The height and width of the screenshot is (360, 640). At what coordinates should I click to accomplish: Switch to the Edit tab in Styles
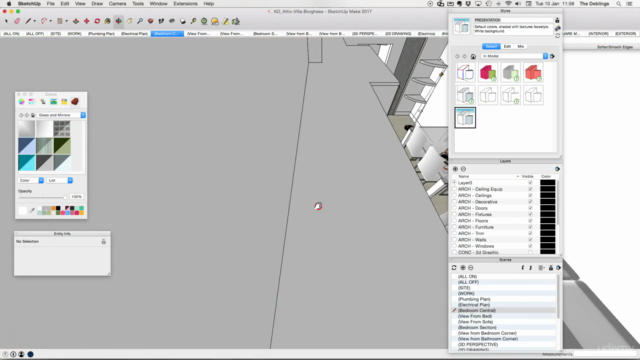[x=507, y=47]
